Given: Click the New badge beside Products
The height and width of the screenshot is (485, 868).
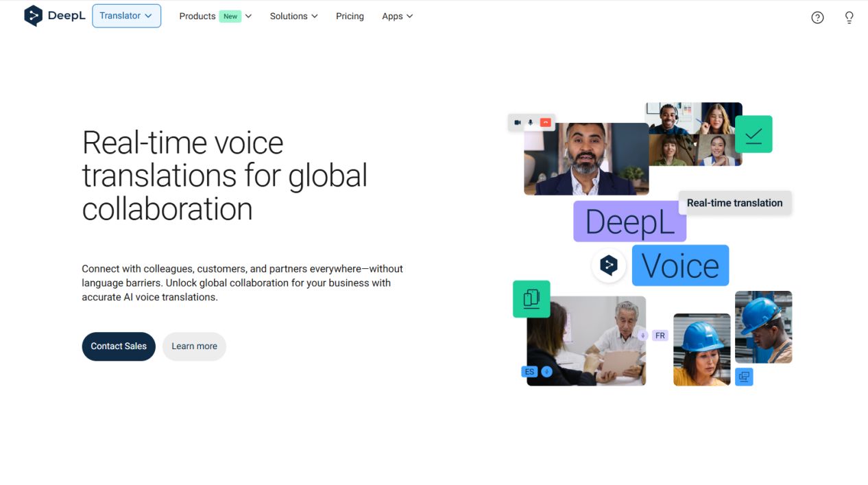Looking at the screenshot, I should (230, 16).
